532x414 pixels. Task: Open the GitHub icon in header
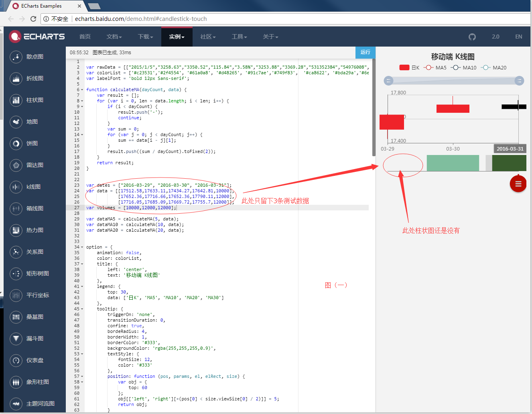click(472, 37)
